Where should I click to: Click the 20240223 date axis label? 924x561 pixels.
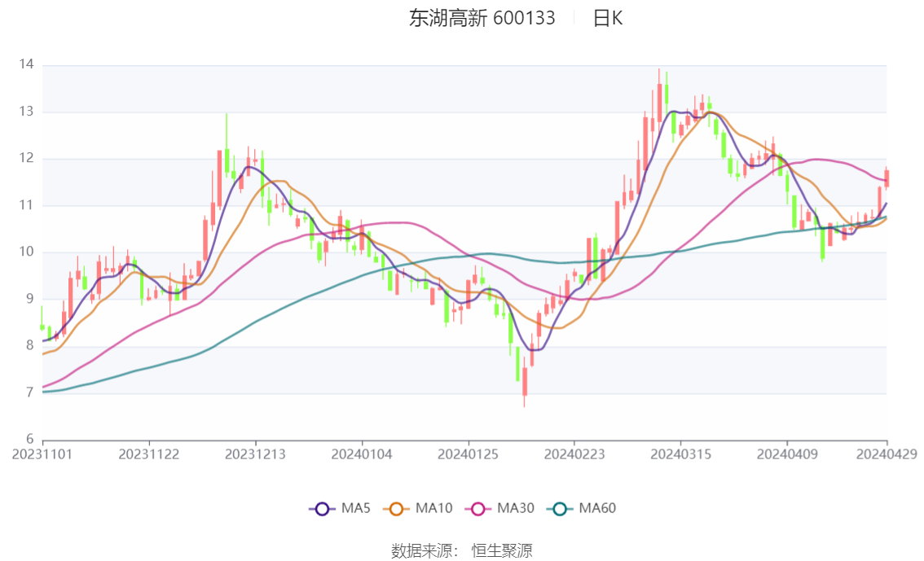click(574, 454)
